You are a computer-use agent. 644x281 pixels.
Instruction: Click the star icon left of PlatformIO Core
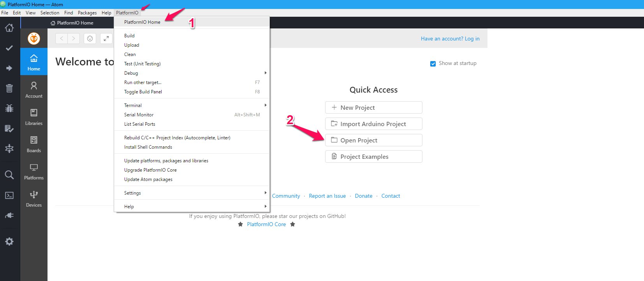[x=240, y=224]
